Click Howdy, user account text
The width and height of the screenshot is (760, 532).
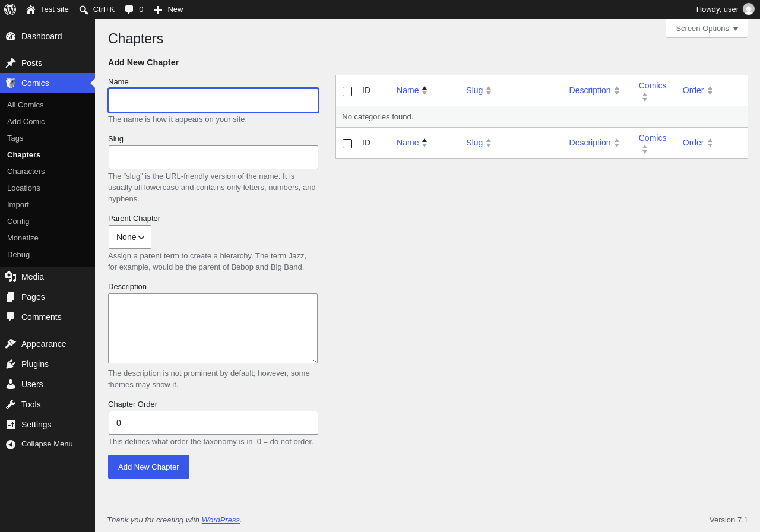pyautogui.click(x=717, y=9)
